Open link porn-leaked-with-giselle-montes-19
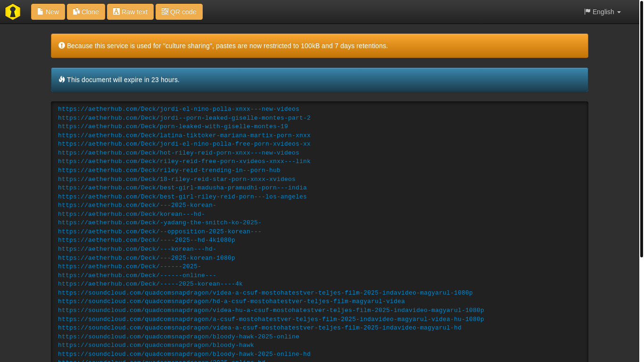Viewport: 644px width, 362px height. 173,126
